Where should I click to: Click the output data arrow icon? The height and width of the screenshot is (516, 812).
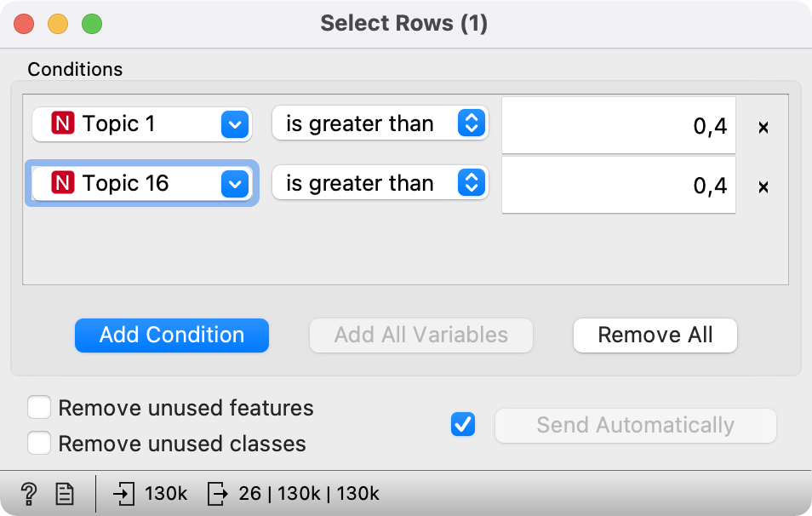pyautogui.click(x=218, y=493)
